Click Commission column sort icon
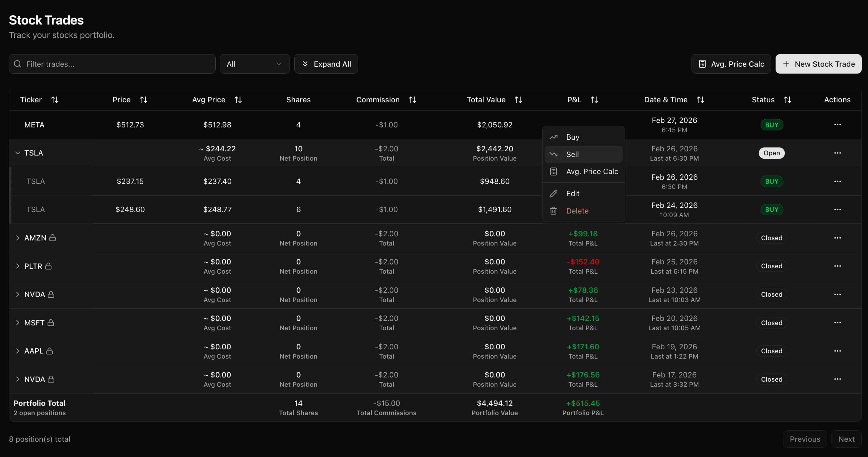This screenshot has width=868, height=457. click(x=412, y=100)
